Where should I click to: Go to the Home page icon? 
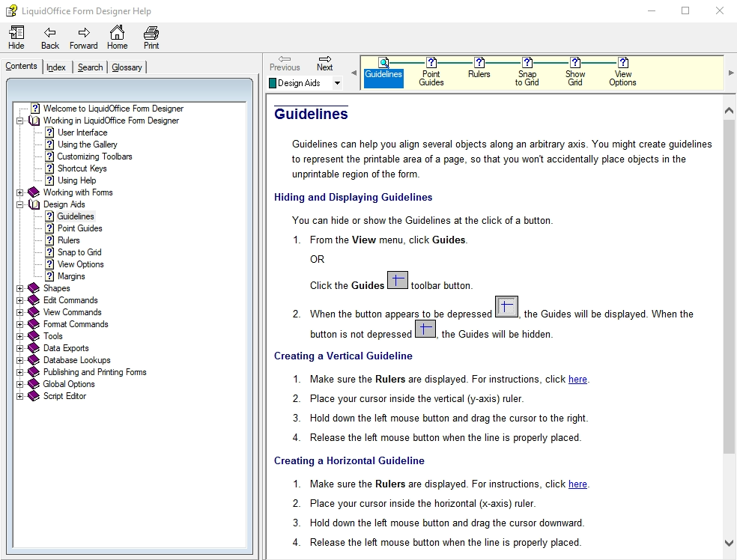(x=117, y=32)
